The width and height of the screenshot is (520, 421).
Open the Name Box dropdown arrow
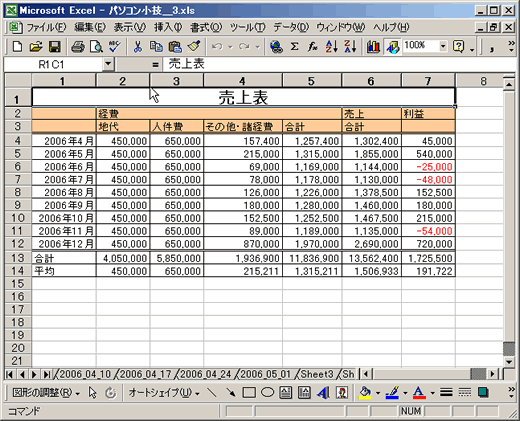point(108,64)
